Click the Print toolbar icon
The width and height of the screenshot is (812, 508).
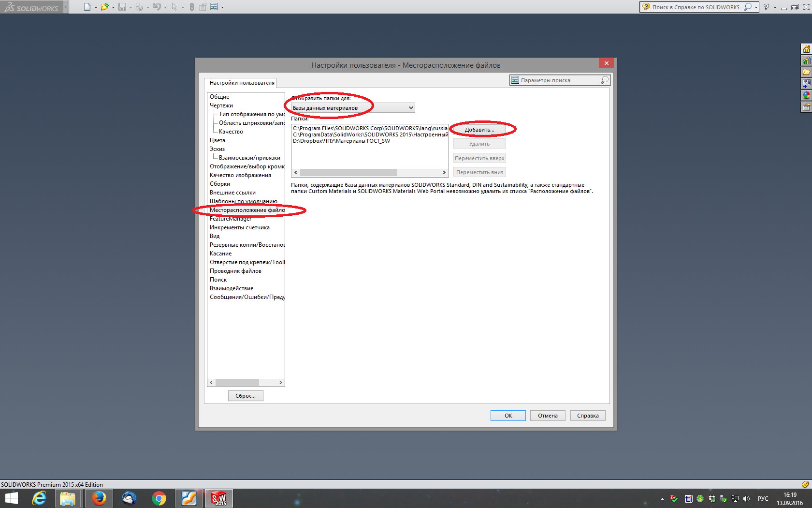tap(139, 7)
